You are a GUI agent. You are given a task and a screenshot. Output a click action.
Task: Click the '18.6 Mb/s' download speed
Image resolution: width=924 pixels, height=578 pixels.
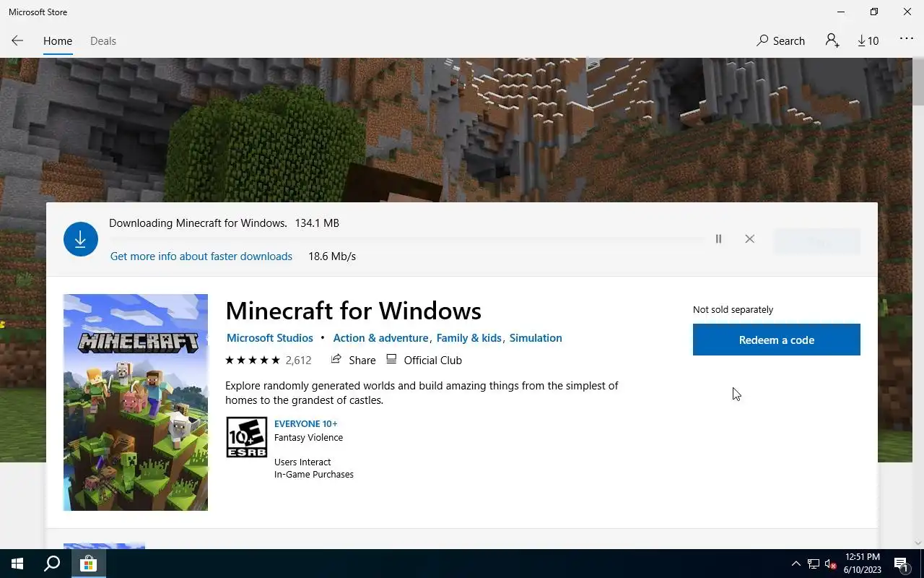tap(332, 256)
